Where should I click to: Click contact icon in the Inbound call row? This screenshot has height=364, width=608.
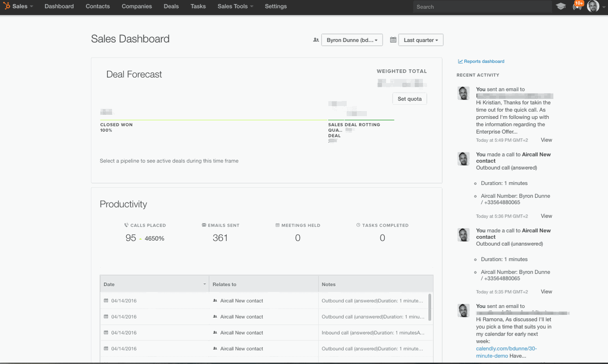click(x=215, y=333)
